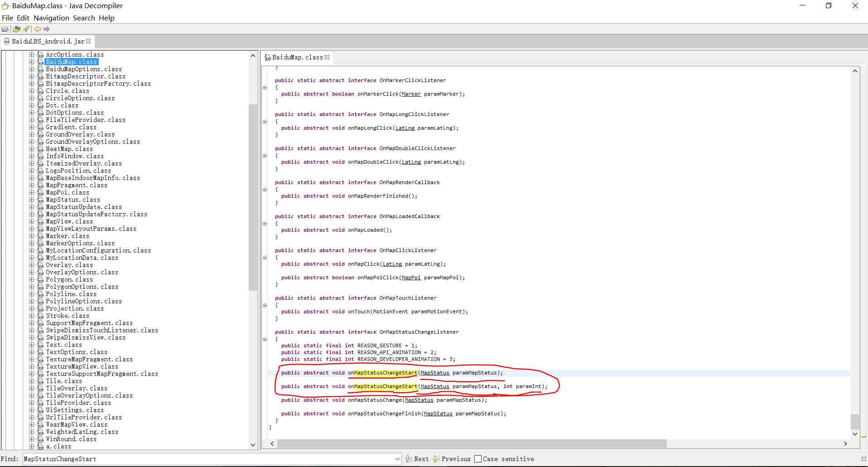Click the tree panel vertical scrollbar thumb
The width and height of the screenshot is (868, 467).
pos(253,197)
